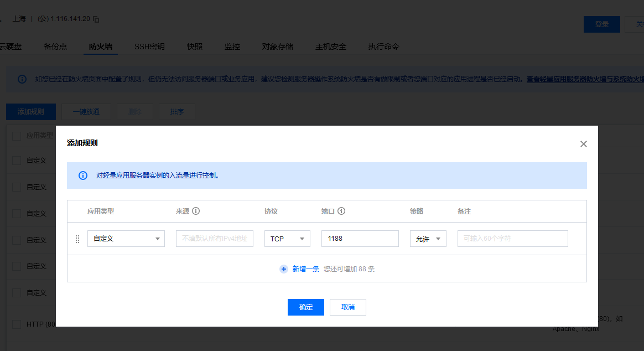Click the info icon next to 端口

click(341, 211)
